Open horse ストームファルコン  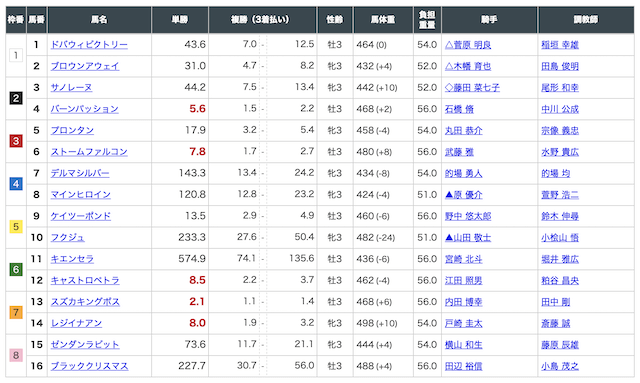pyautogui.click(x=89, y=152)
